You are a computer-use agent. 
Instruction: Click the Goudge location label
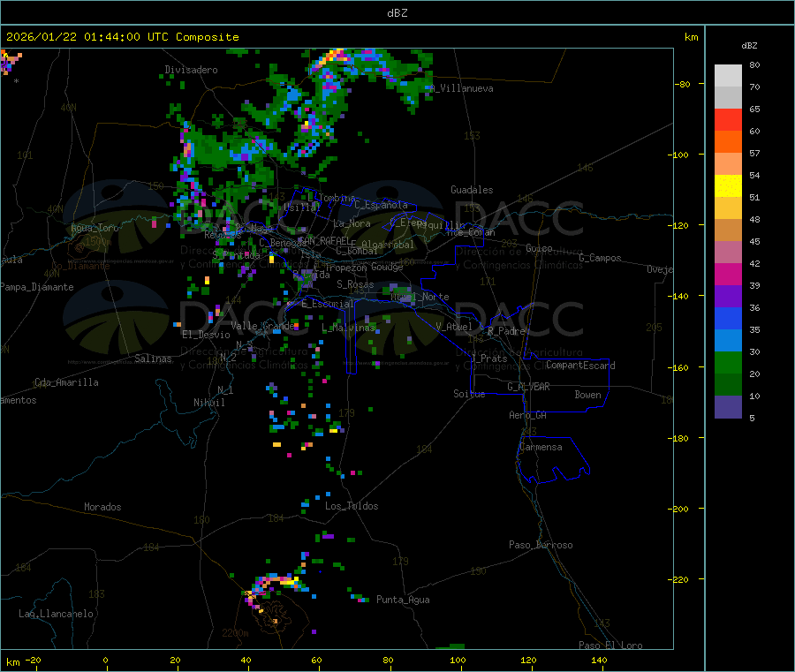[x=387, y=267]
